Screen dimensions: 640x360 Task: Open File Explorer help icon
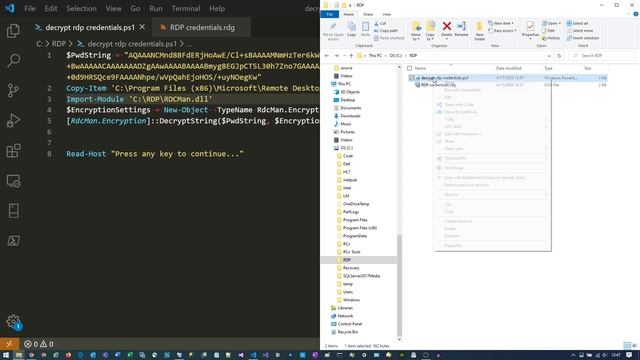[x=636, y=14]
